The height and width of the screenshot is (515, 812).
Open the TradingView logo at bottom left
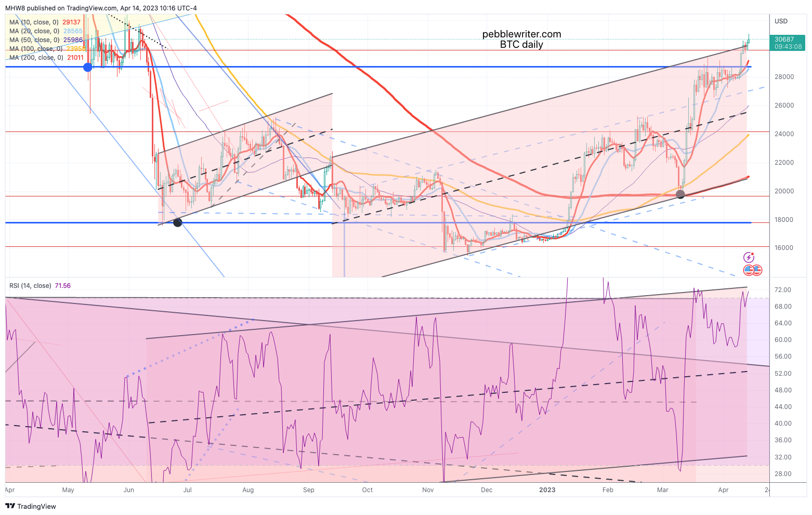pos(31,506)
